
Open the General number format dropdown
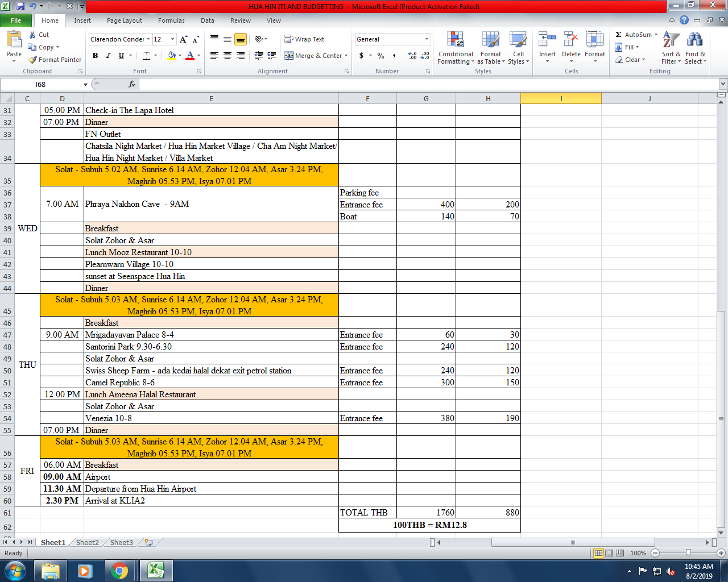(427, 39)
